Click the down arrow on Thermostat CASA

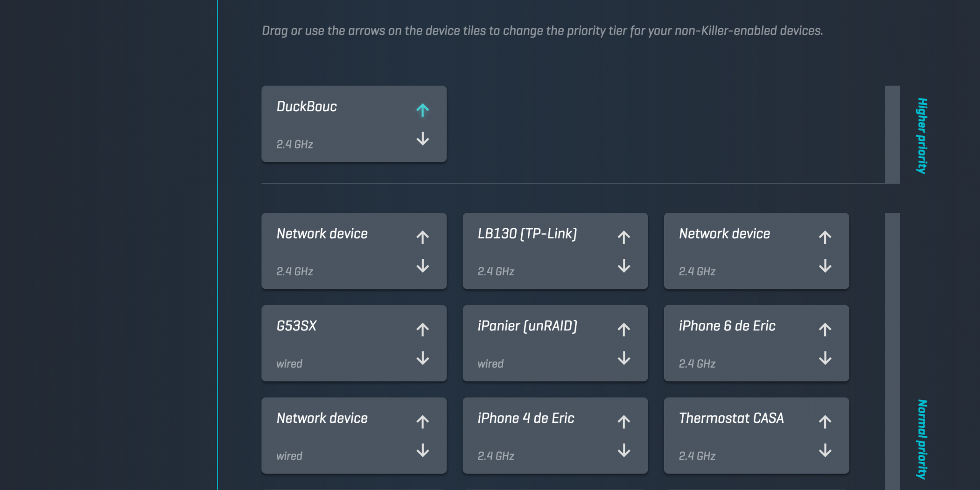(x=825, y=450)
